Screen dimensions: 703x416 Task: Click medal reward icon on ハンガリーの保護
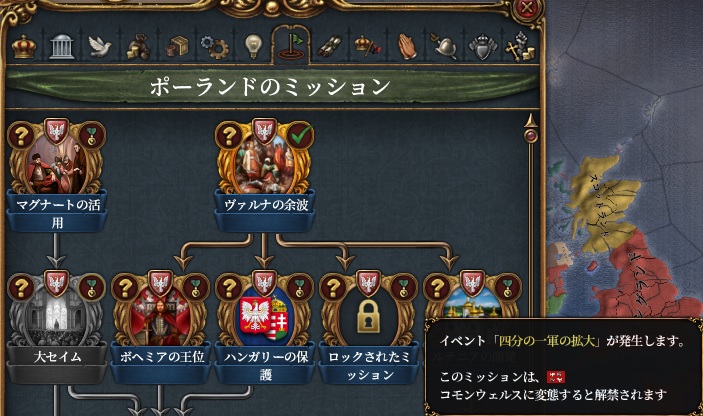tap(300, 287)
